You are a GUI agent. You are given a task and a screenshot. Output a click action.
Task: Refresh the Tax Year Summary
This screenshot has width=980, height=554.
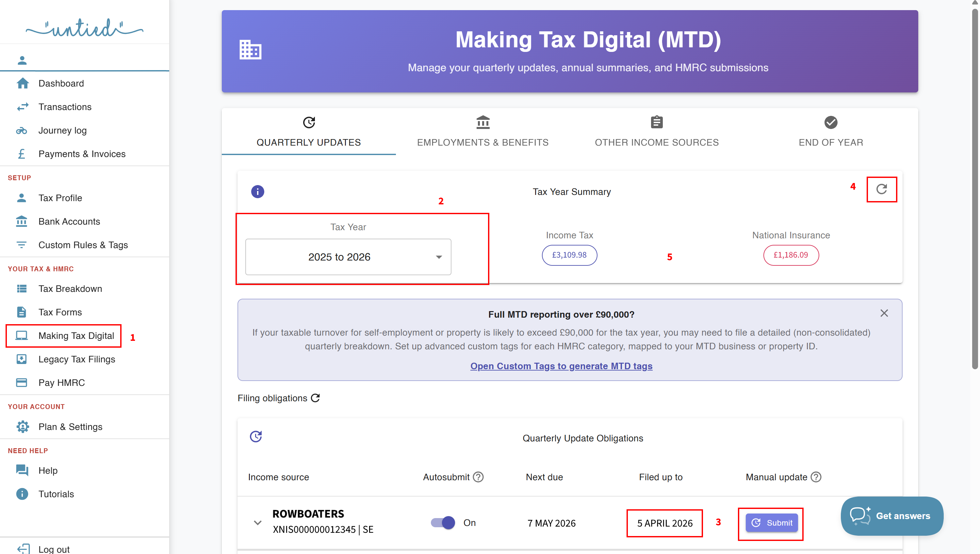881,189
